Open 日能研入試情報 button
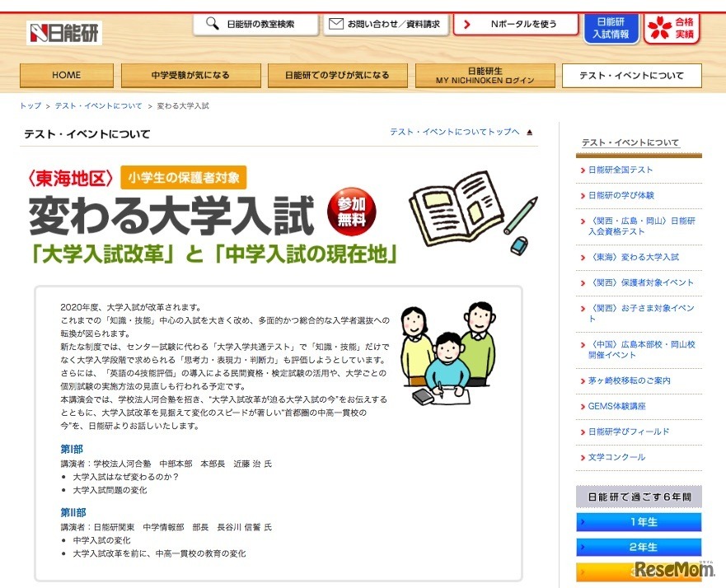Image resolution: width=726 pixels, height=588 pixels. pyautogui.click(x=611, y=28)
